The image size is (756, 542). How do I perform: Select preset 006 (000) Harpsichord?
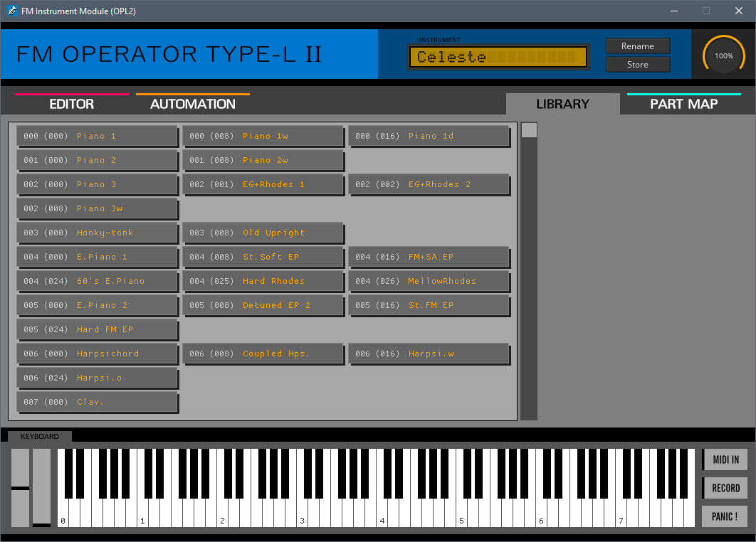pyautogui.click(x=98, y=354)
